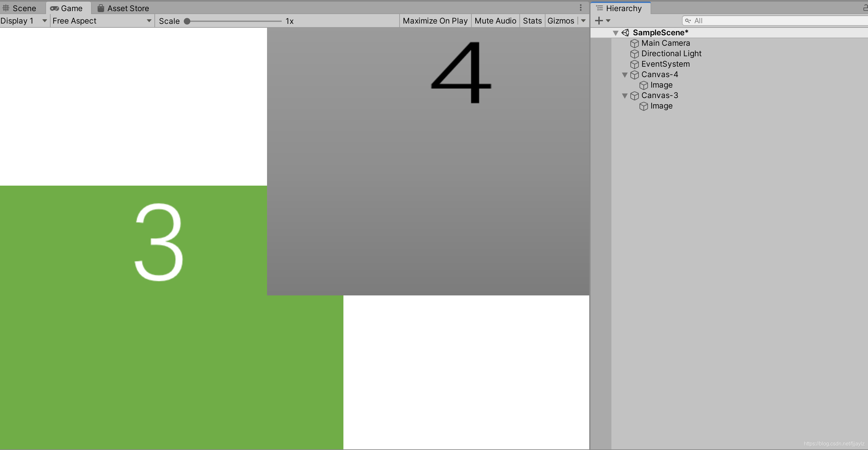Click the Canvas-4 object cube icon

coord(634,75)
